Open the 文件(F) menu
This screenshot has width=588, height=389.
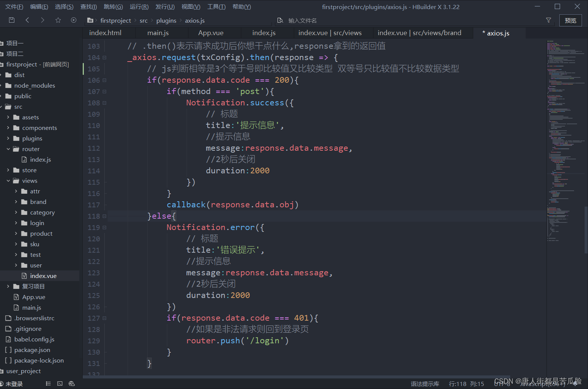click(14, 7)
